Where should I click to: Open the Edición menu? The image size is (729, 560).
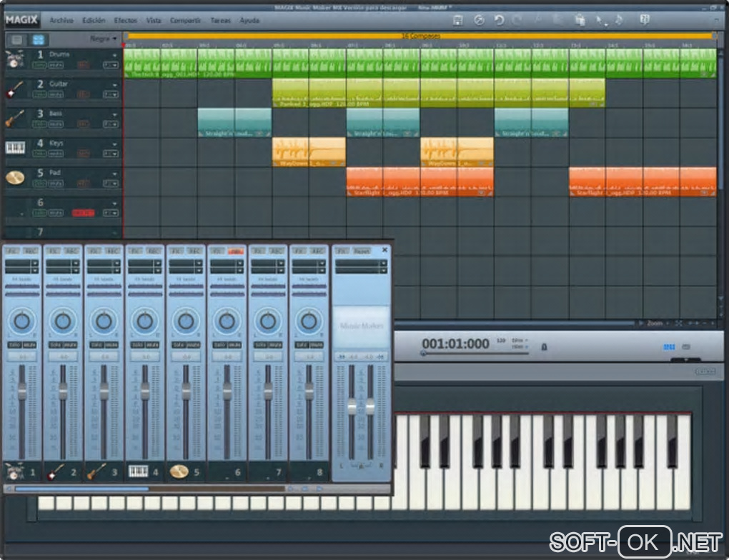(x=94, y=21)
